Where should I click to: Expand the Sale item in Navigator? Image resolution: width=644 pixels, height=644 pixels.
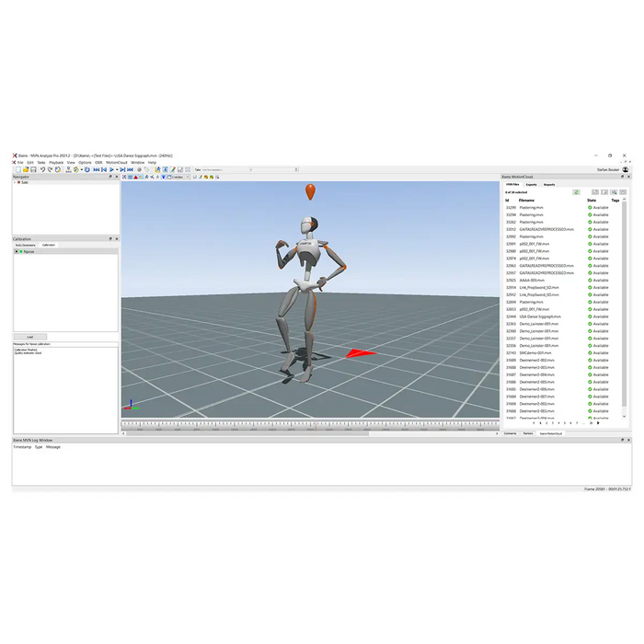tap(16, 182)
